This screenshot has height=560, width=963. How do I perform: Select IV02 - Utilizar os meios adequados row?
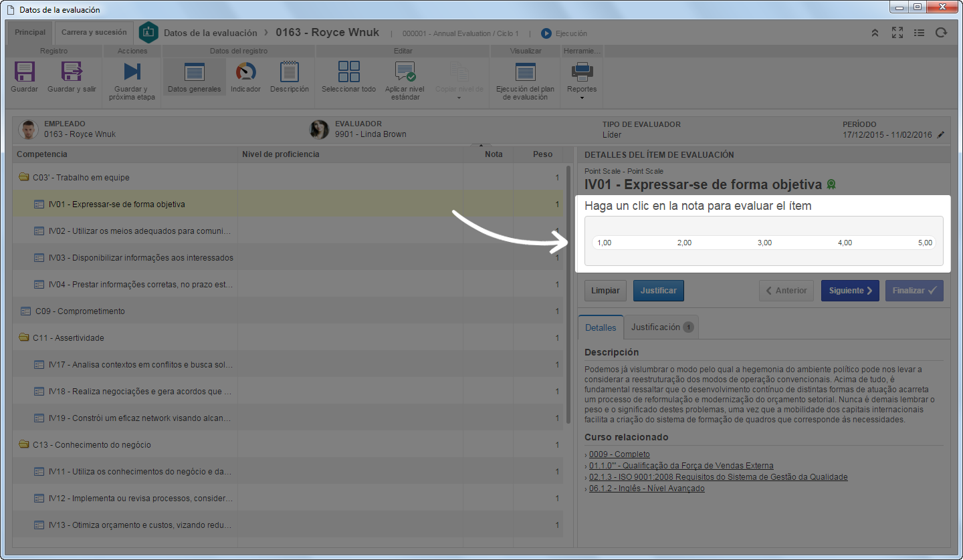(288, 231)
